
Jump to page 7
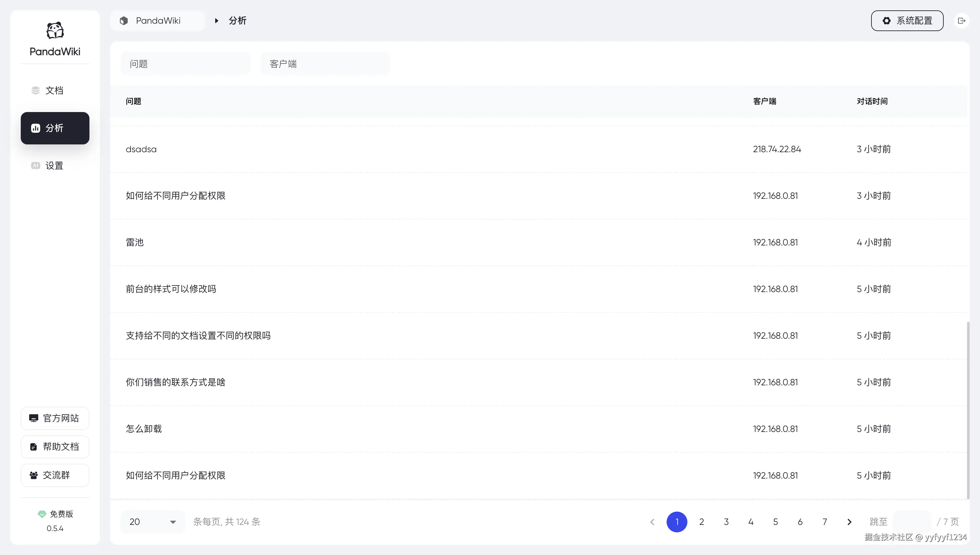coord(824,522)
